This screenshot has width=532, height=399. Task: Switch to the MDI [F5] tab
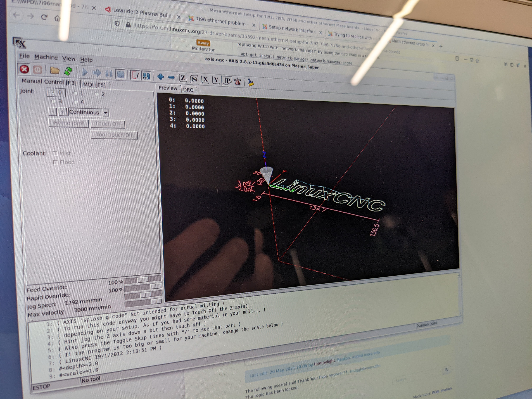tap(94, 85)
